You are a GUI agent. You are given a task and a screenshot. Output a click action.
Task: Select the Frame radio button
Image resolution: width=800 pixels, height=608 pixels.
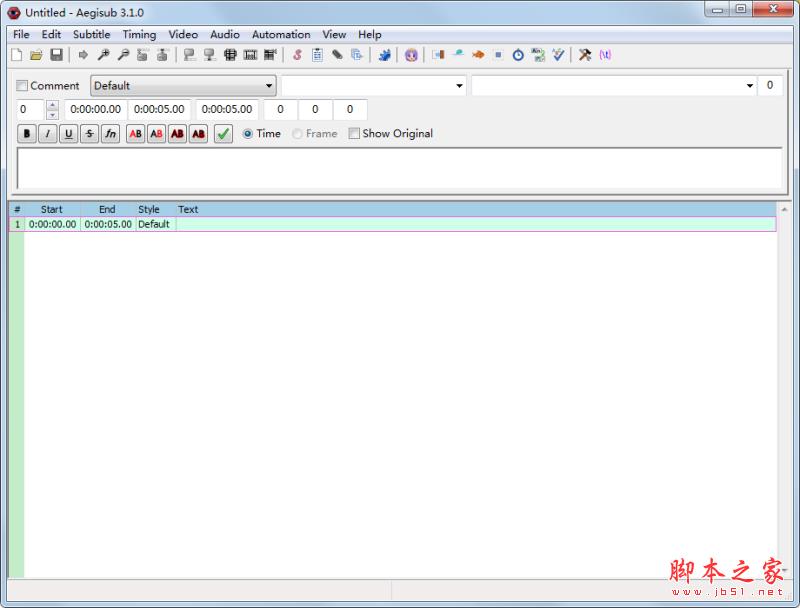pos(297,134)
